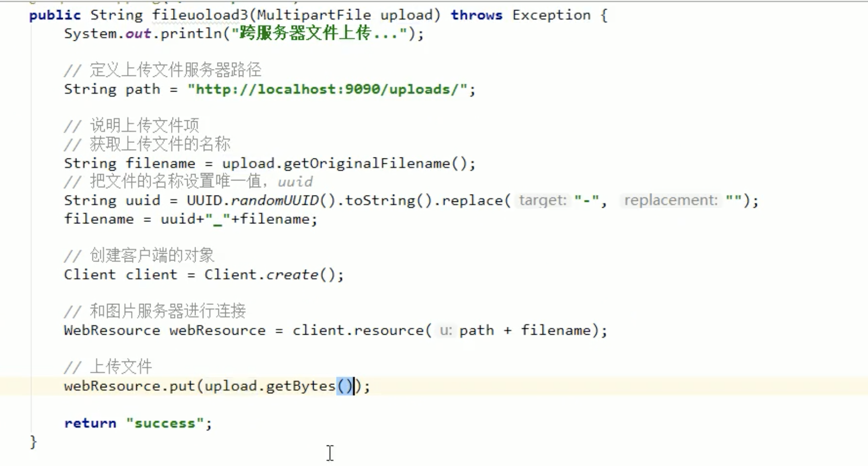Click the method name fileuoload3
Image resolution: width=868 pixels, height=466 pixels.
click(200, 15)
